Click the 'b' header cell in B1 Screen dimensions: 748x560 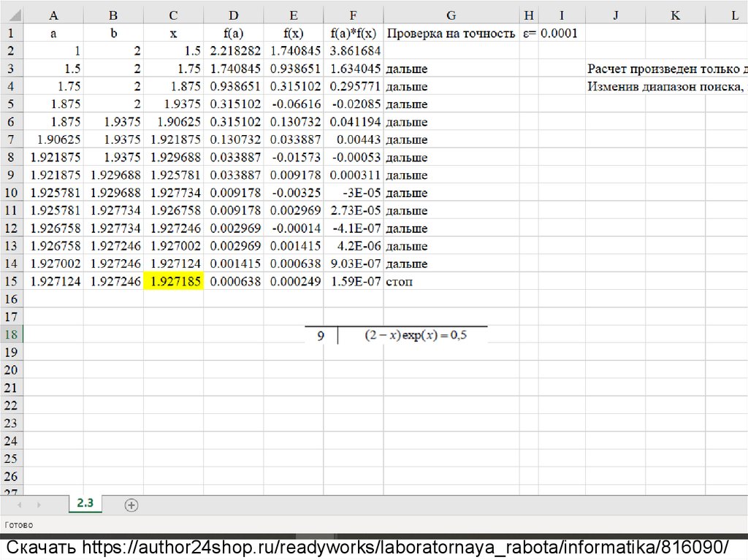pos(113,34)
